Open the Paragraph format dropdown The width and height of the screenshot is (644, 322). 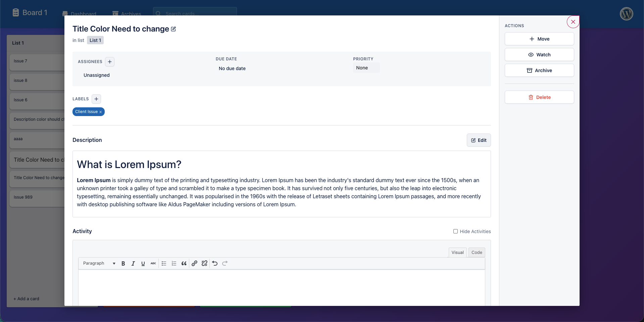pyautogui.click(x=99, y=264)
